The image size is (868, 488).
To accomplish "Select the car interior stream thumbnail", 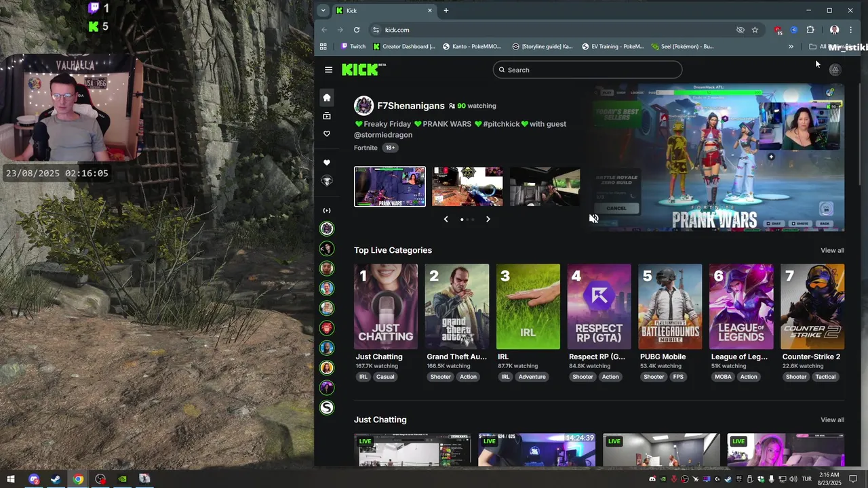I will (545, 186).
